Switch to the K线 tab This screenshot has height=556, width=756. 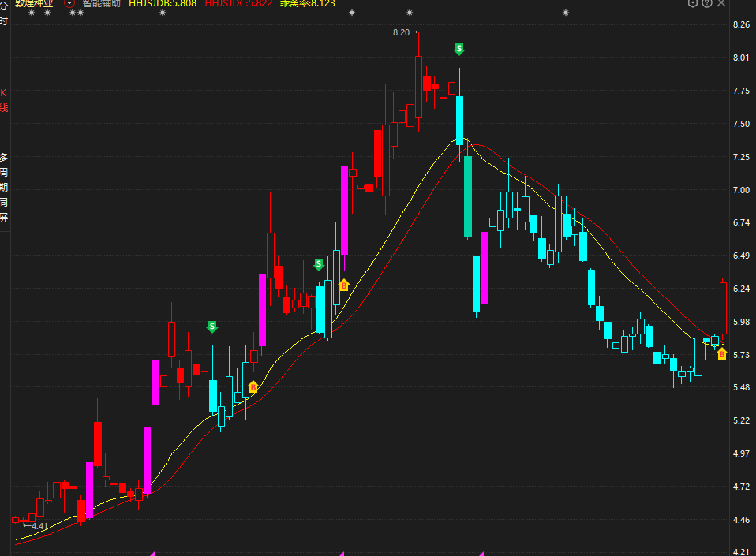pos(4,100)
